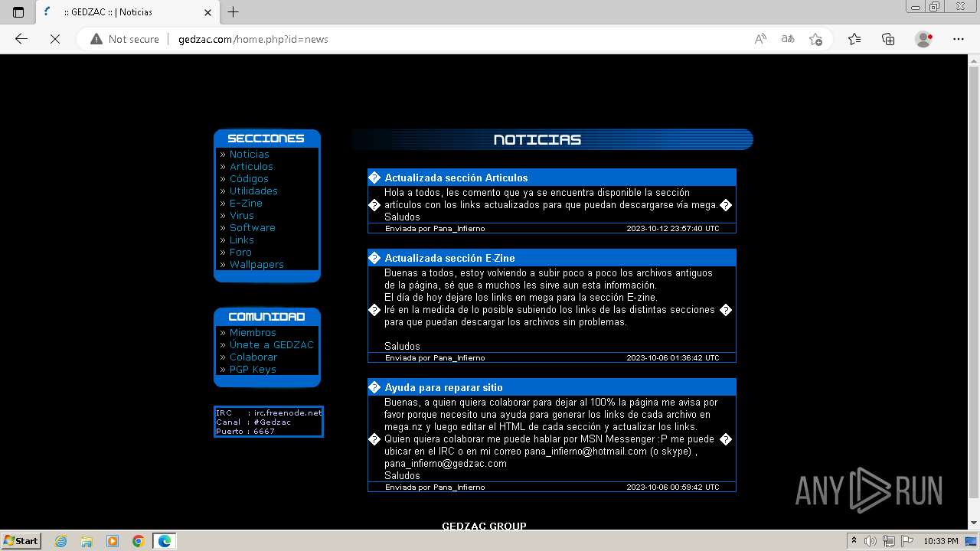Open the Noticias section link
Screen dimensions: 980x551
click(249, 154)
